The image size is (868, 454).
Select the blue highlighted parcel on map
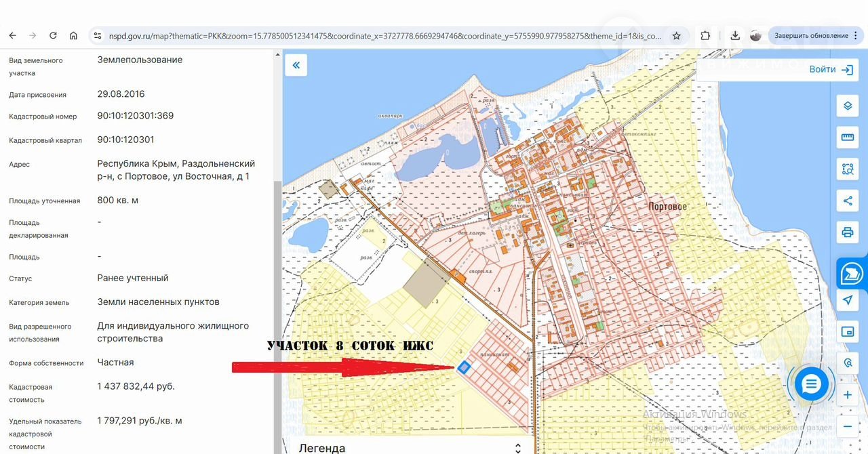pyautogui.click(x=464, y=367)
